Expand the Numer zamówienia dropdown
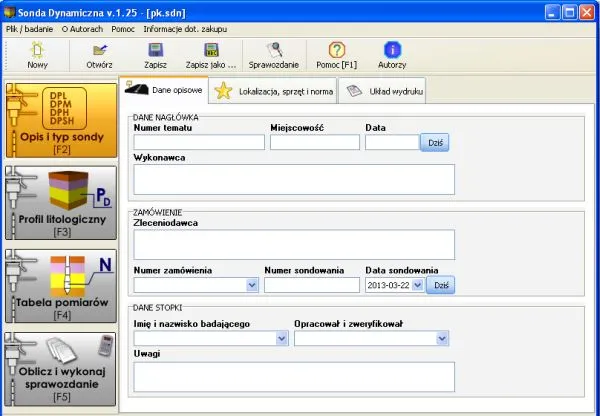The width and height of the screenshot is (600, 416). click(252, 286)
